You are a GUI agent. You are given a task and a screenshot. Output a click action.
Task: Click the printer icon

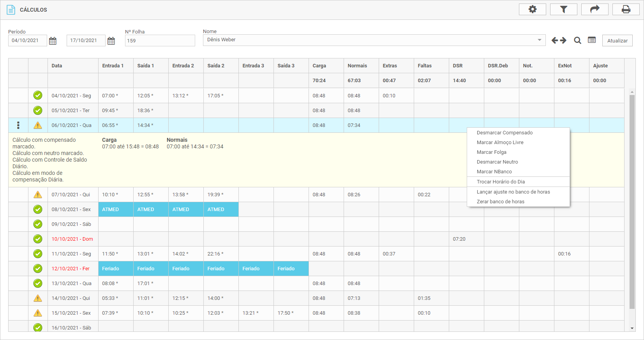coord(626,9)
